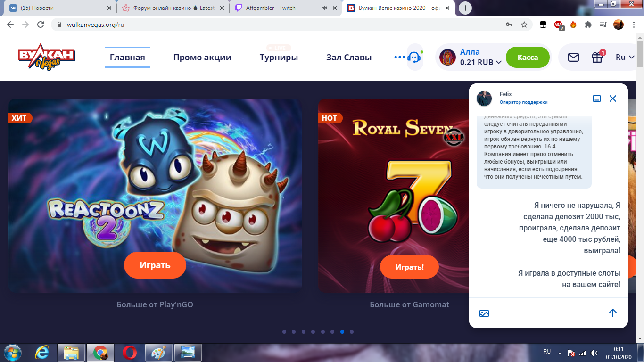
Task: Click the Reactoonz 2 game banner
Action: (x=155, y=196)
